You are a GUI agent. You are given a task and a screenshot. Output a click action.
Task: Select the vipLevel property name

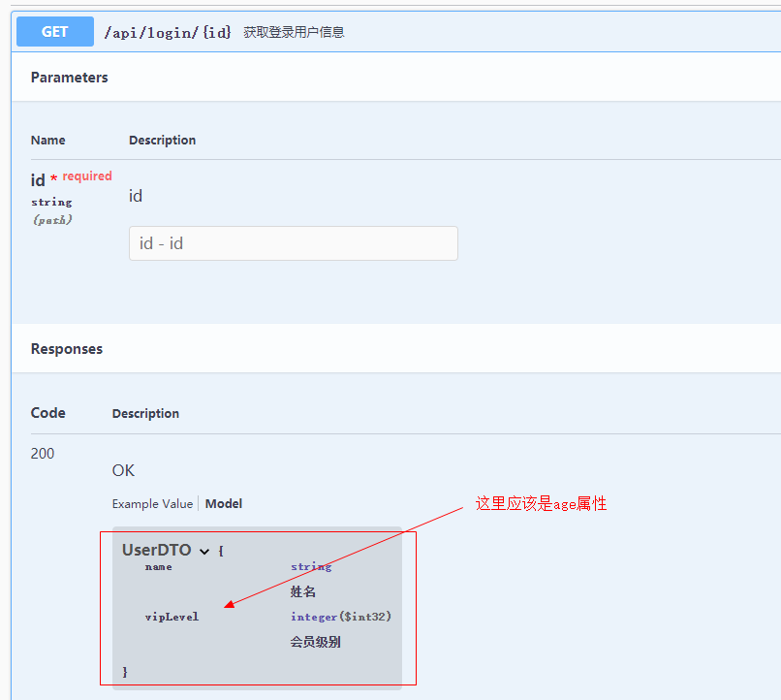click(x=172, y=617)
